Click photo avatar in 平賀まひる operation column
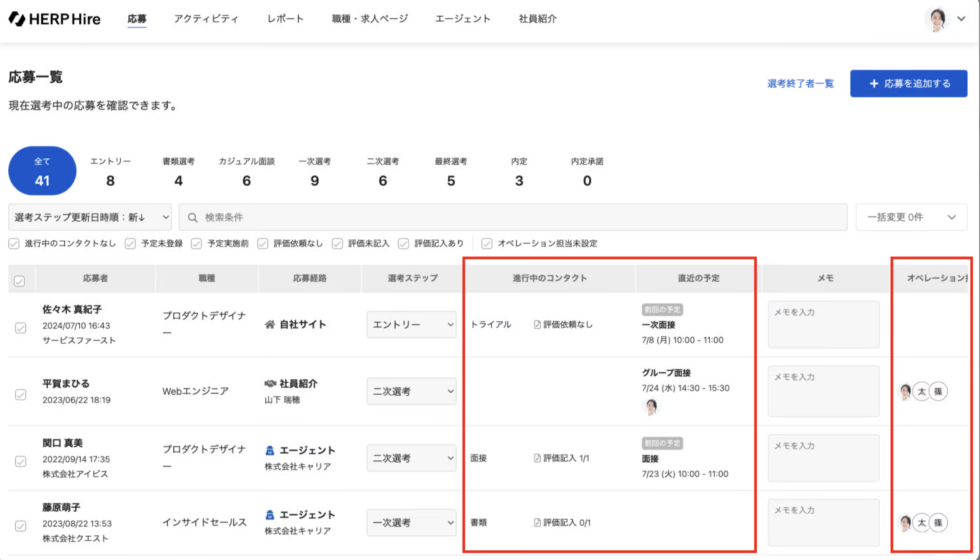 [x=905, y=391]
